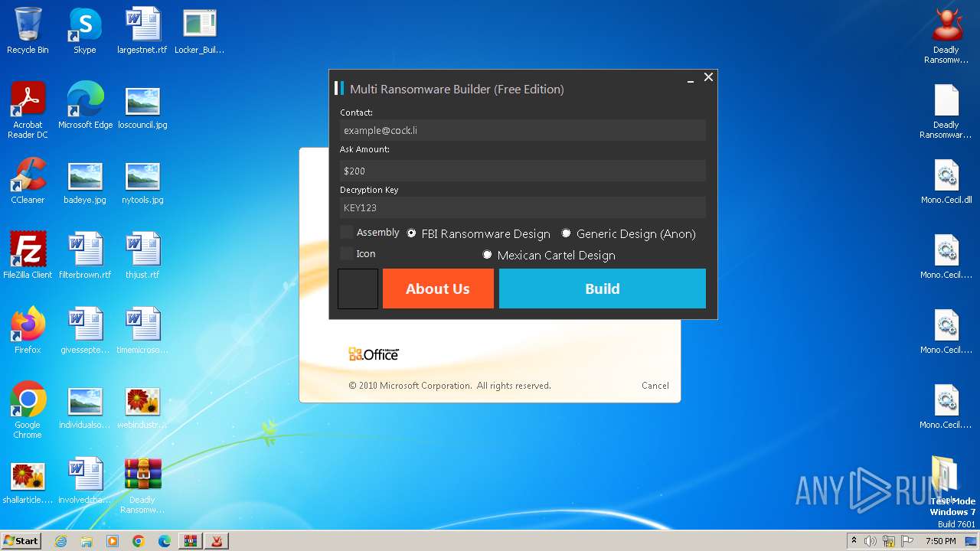The image size is (980, 551).
Task: Click the dark icon preview box
Action: (358, 289)
